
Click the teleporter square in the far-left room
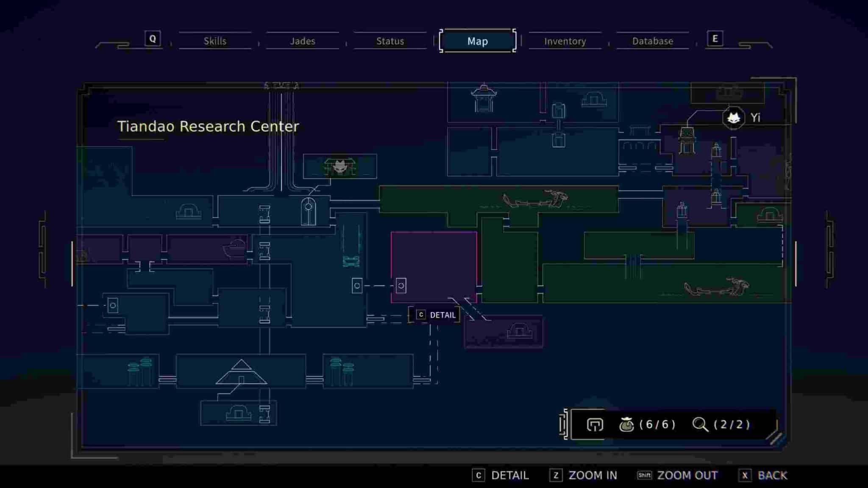[113, 305]
